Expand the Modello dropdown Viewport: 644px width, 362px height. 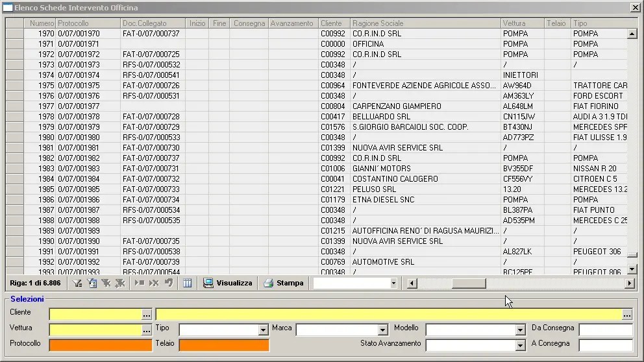[x=521, y=330]
